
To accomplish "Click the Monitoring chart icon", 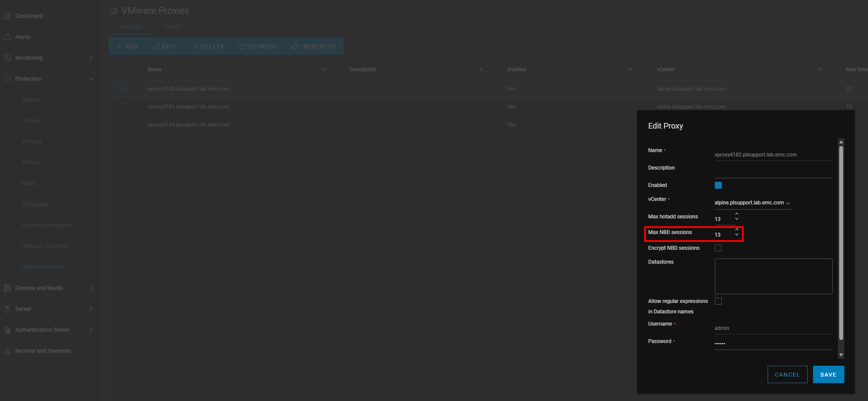I will click(7, 58).
